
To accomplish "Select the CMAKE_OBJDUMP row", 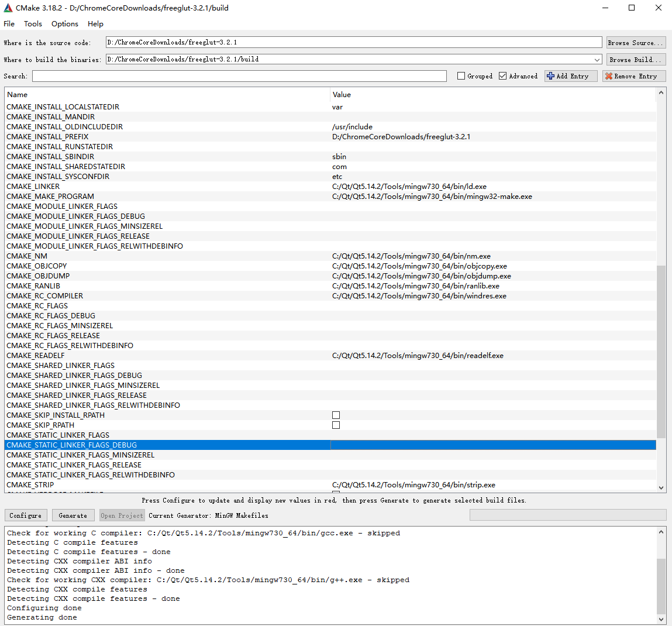I will (330, 276).
